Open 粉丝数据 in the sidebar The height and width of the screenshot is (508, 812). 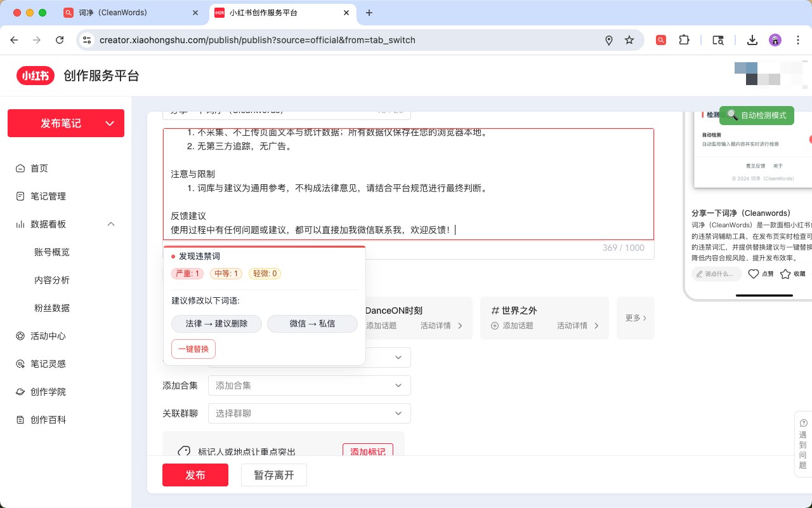pyautogui.click(x=52, y=308)
